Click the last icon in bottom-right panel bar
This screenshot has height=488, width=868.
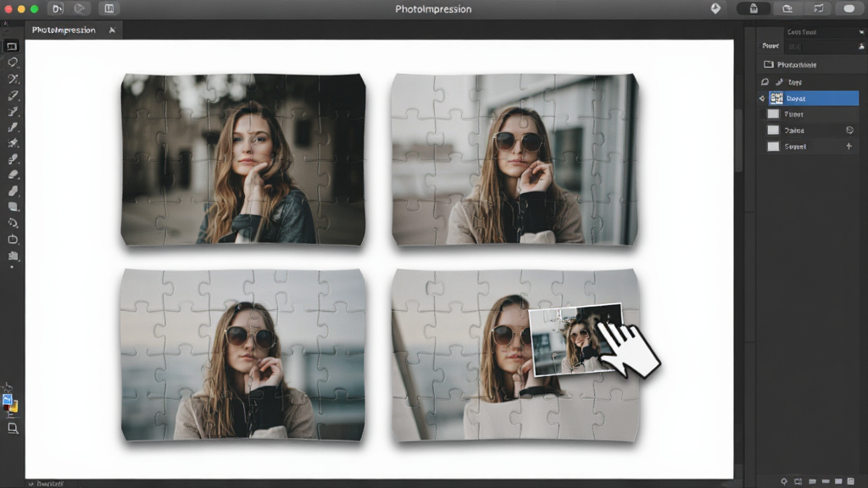click(851, 481)
